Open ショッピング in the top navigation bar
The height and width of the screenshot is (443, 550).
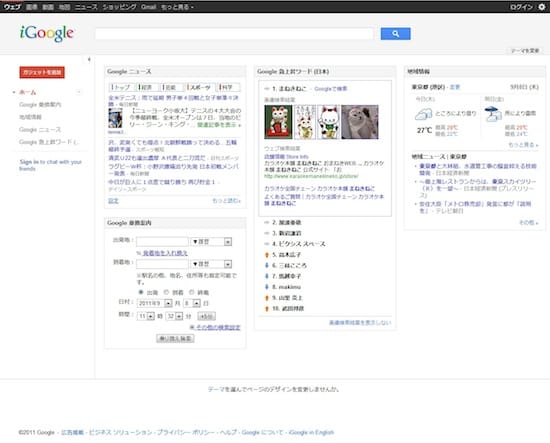[x=119, y=7]
